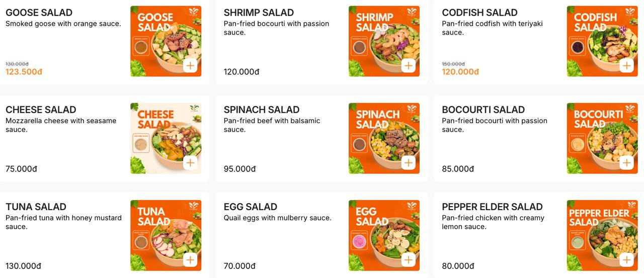Select the CODFISH SALAD title
This screenshot has height=278, width=644.
coord(479,13)
